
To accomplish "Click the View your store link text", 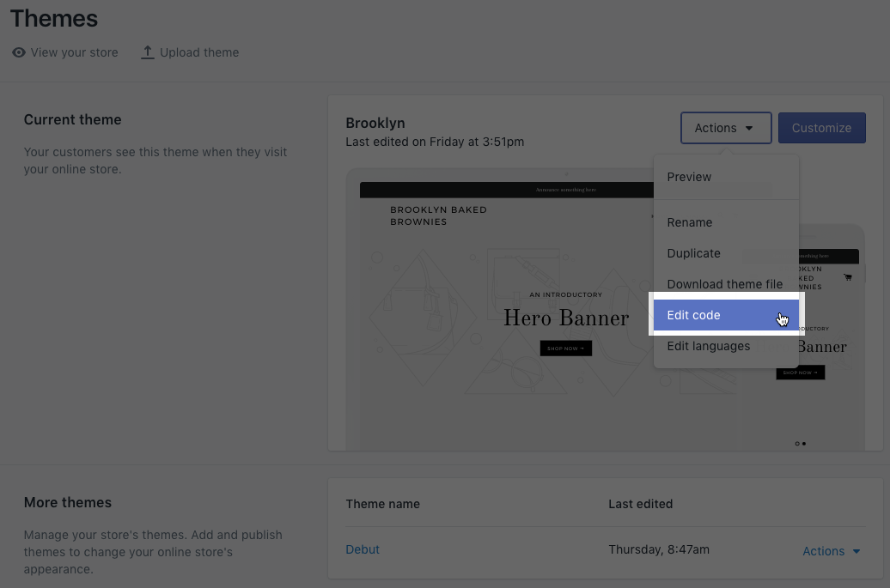I will coord(74,52).
